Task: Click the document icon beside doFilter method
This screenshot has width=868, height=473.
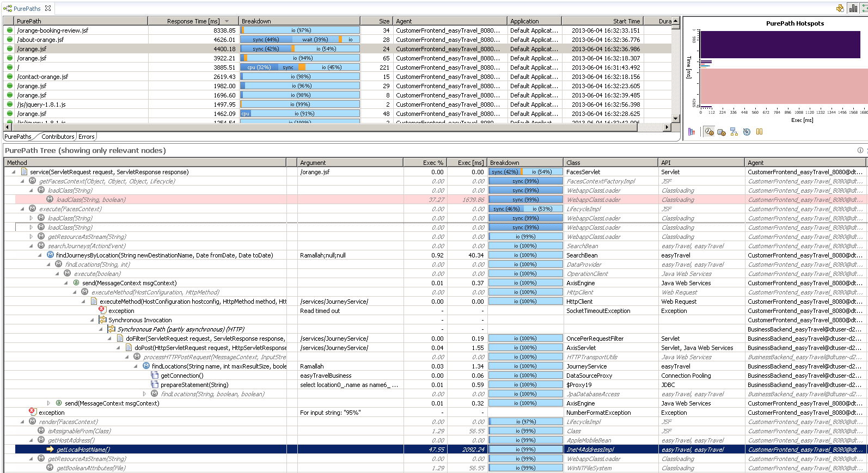Action: click(x=120, y=338)
